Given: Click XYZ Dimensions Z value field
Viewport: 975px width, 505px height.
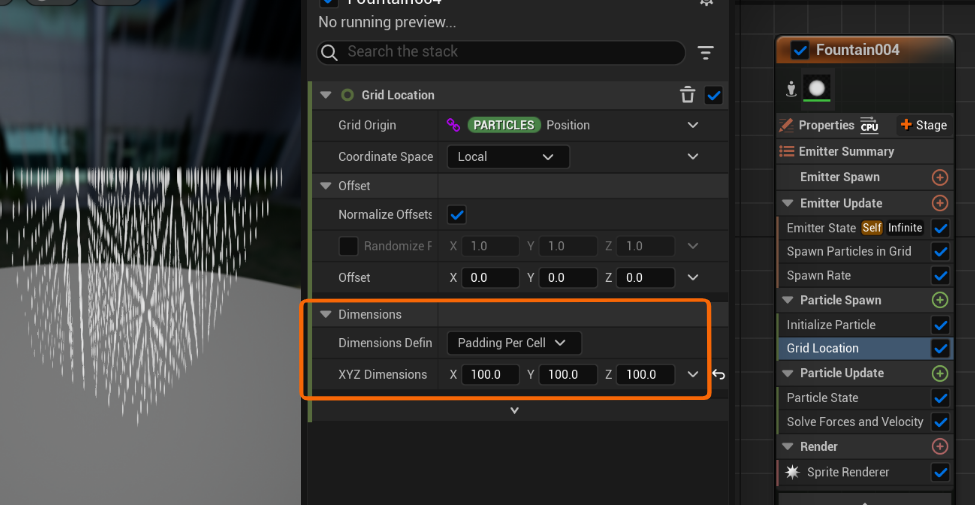Looking at the screenshot, I should coord(645,374).
